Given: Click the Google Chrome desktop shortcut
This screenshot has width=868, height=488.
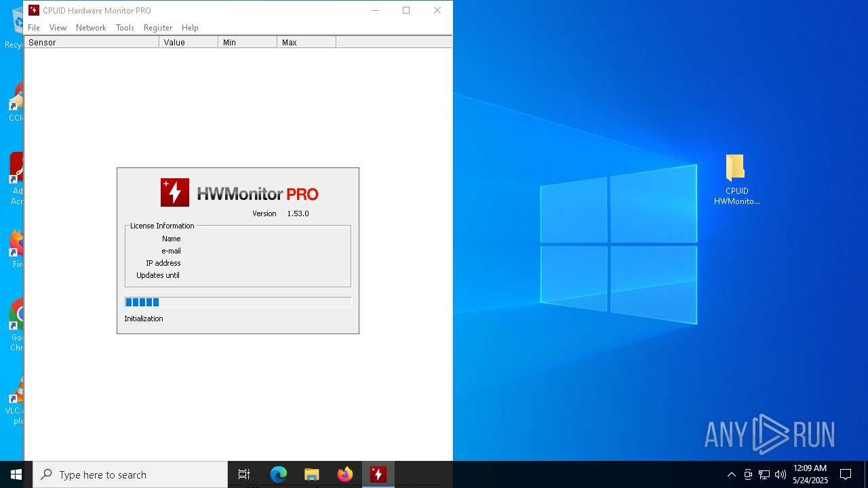Looking at the screenshot, I should pos(17,325).
